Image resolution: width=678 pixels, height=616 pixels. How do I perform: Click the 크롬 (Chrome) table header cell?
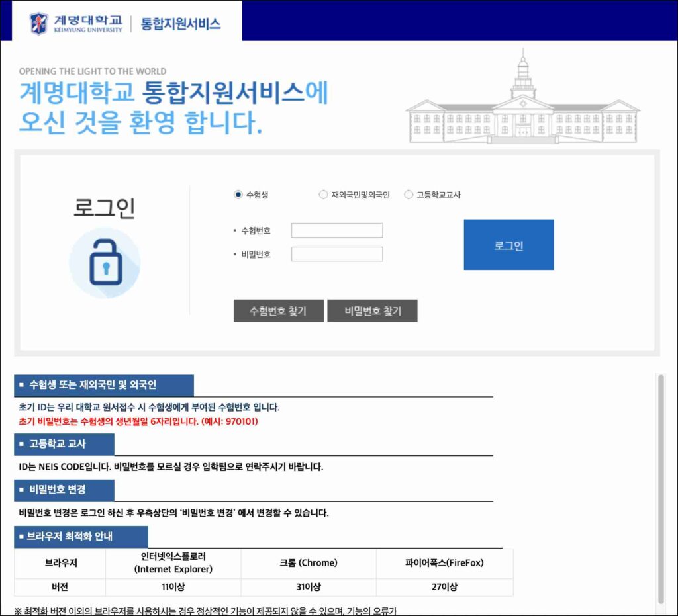click(x=309, y=563)
